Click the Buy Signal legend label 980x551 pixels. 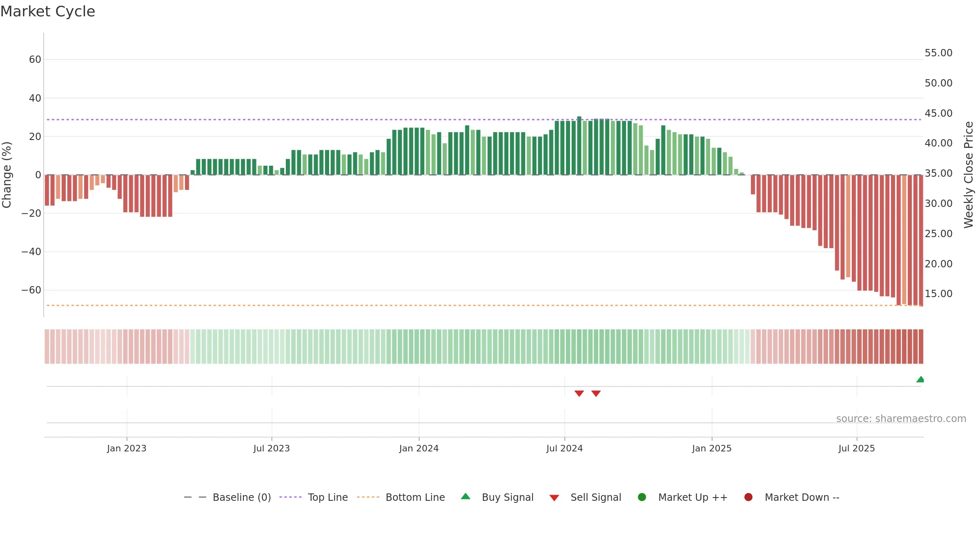508,497
